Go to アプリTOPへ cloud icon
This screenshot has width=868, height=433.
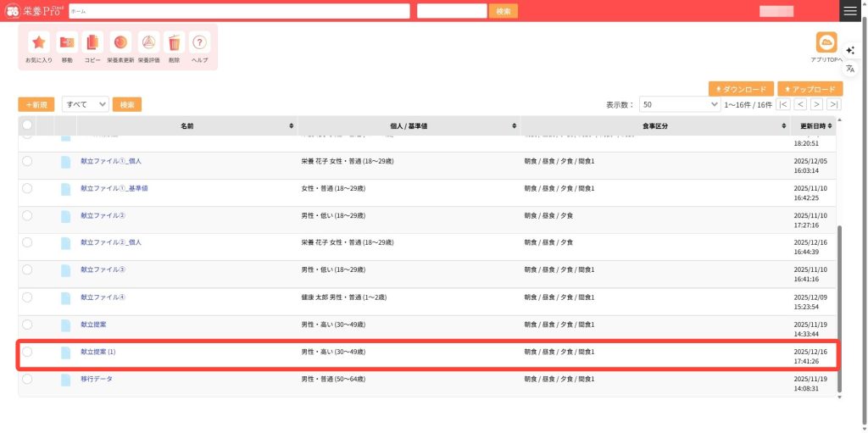826,42
